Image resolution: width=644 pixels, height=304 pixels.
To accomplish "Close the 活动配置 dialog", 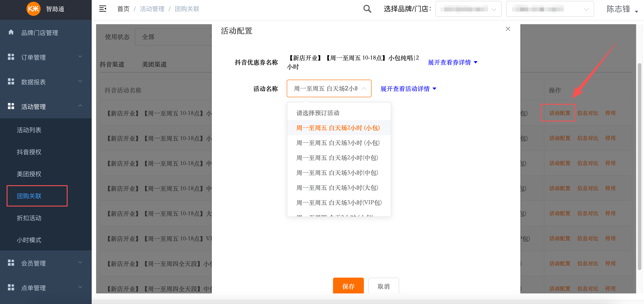I will tap(508, 29).
